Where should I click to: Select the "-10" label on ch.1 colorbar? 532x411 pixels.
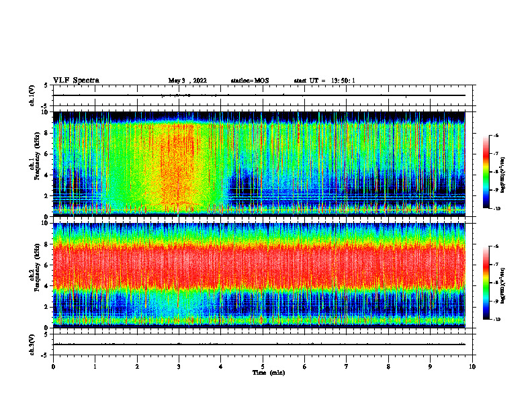[x=497, y=209]
